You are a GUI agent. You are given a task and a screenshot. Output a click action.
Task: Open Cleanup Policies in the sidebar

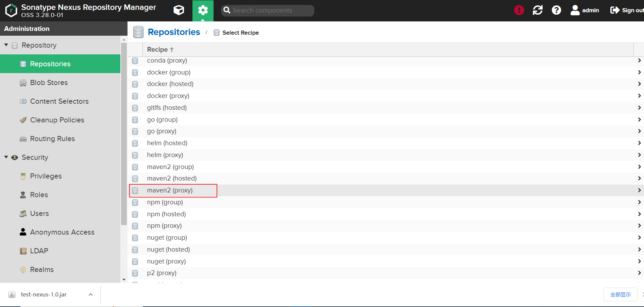[x=57, y=120]
